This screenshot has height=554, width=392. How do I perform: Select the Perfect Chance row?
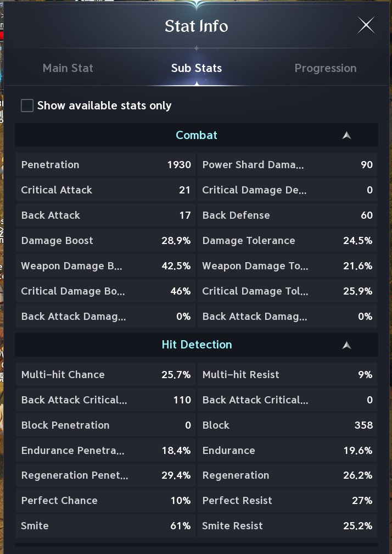pyautogui.click(x=105, y=501)
